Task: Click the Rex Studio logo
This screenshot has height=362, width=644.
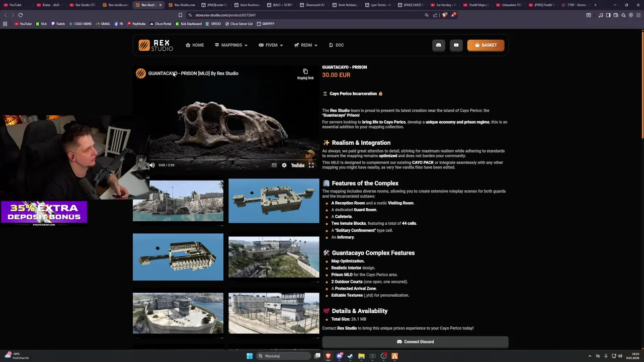Action: (155, 45)
